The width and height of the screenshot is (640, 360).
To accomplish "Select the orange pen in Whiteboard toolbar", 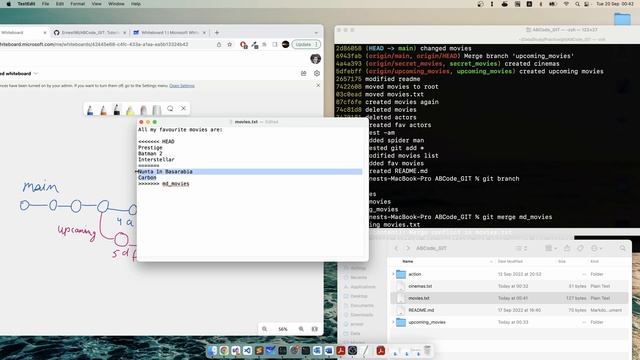I will click(103, 110).
